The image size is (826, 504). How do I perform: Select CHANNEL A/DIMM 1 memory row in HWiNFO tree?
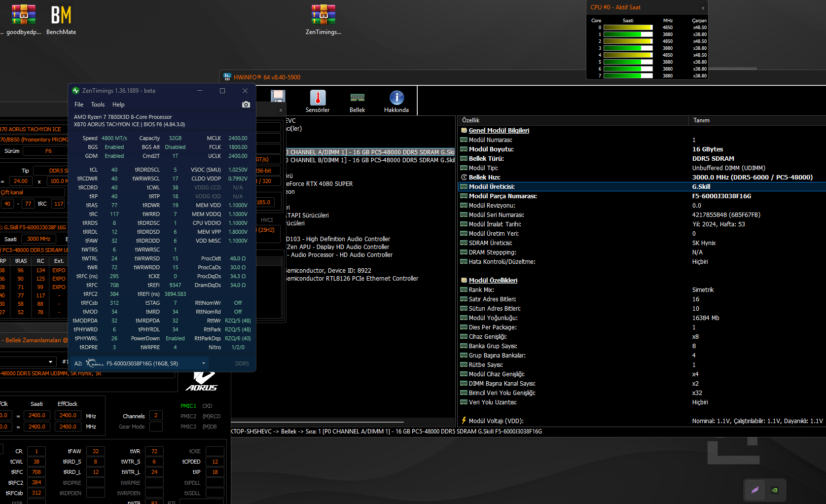370,152
